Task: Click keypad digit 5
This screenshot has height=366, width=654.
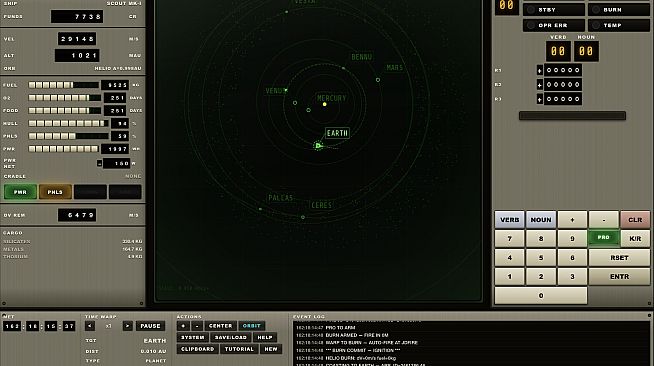Action: [541, 258]
